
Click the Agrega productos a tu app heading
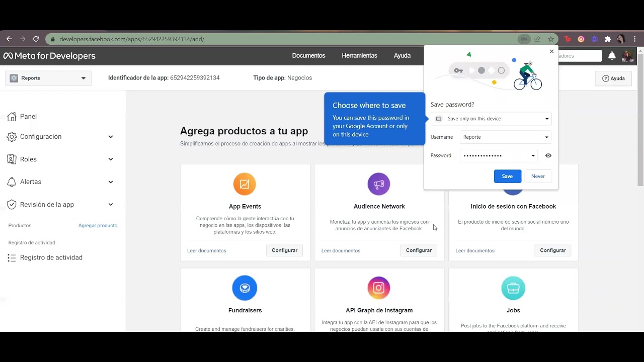tap(244, 131)
